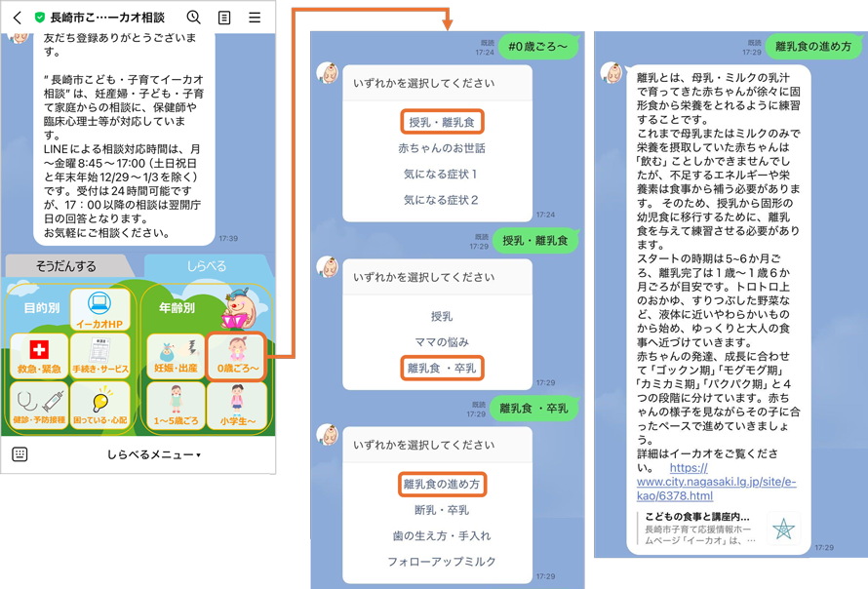868x589 pixels.
Task: Click the green verified shield badge
Action: tap(39, 18)
